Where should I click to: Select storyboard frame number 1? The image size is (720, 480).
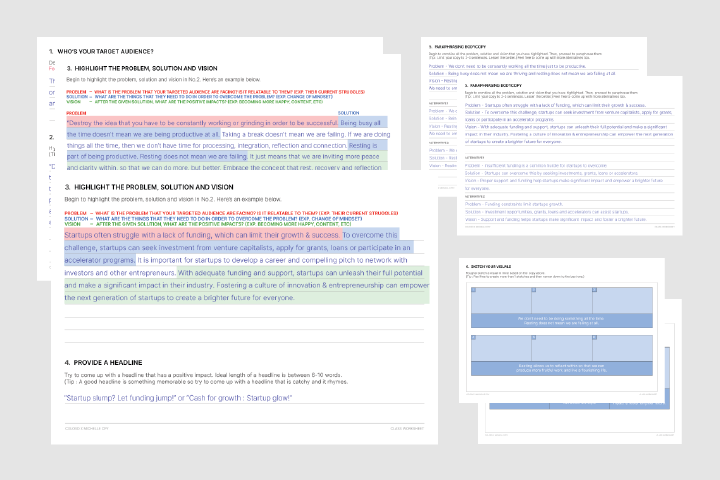point(501,300)
